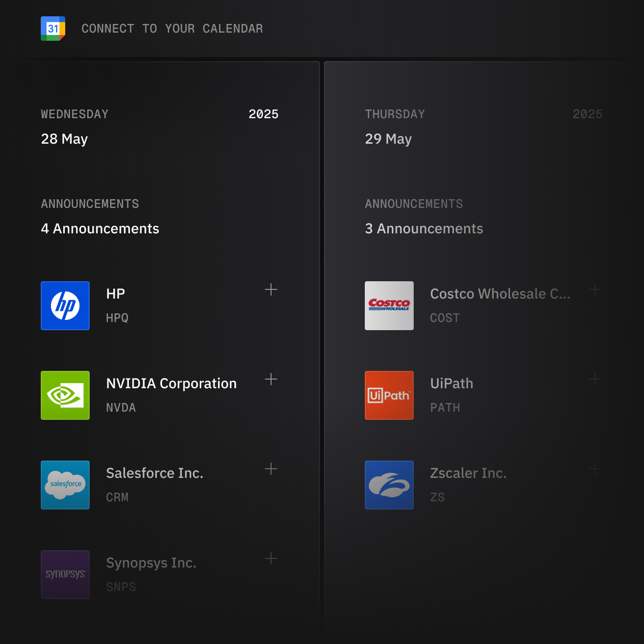Click the Thursday day label
This screenshot has width=644, height=644.
tap(395, 114)
